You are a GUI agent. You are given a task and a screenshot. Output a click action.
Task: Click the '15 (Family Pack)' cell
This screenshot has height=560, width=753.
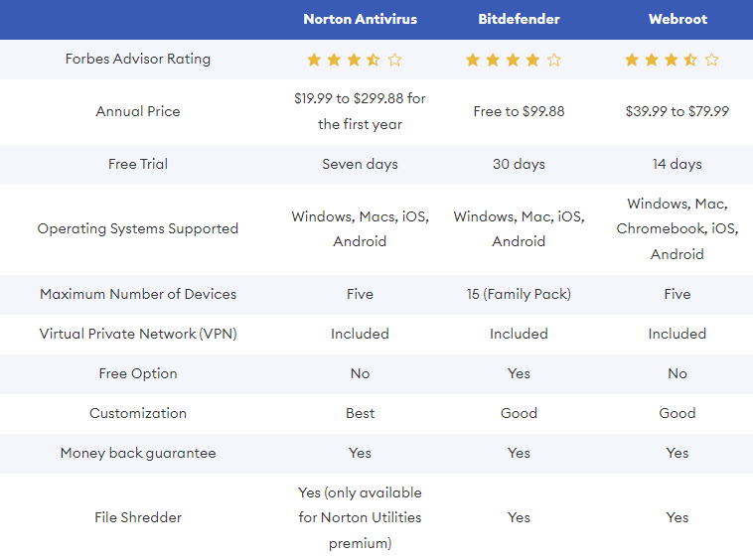[519, 294]
